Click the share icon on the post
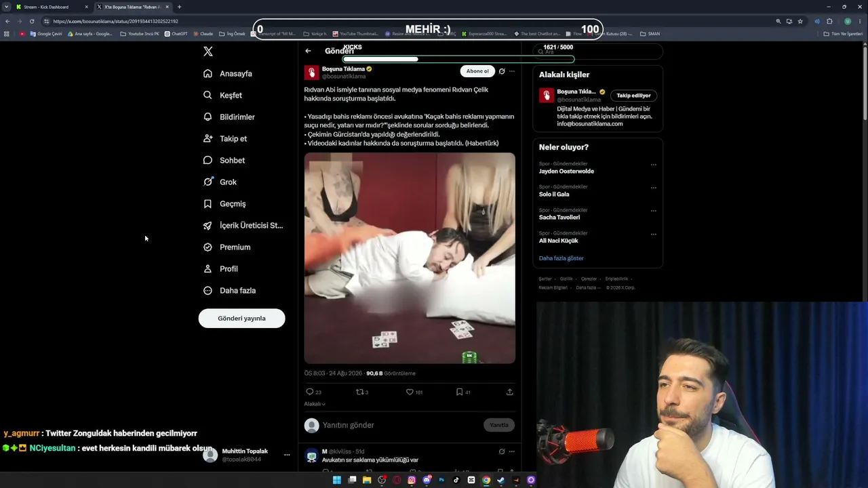 510,392
